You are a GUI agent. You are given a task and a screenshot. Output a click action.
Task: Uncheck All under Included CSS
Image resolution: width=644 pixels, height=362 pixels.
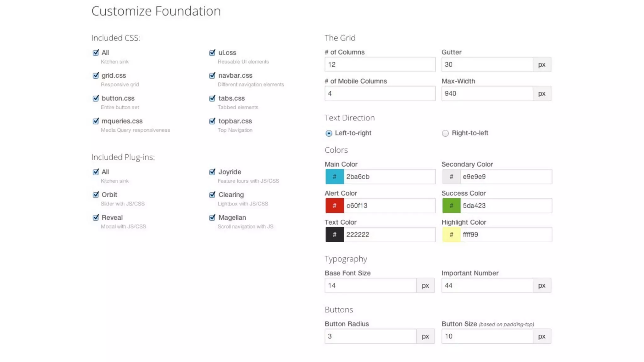pyautogui.click(x=96, y=53)
